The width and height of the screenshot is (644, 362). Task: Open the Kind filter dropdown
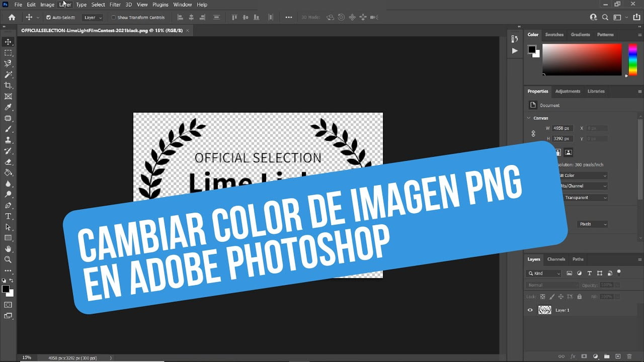click(x=543, y=274)
